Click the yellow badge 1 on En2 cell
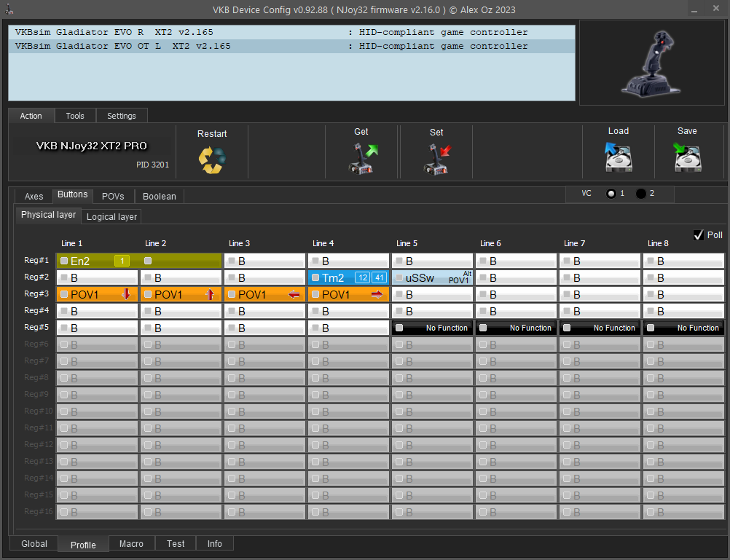The image size is (730, 560). coord(122,261)
